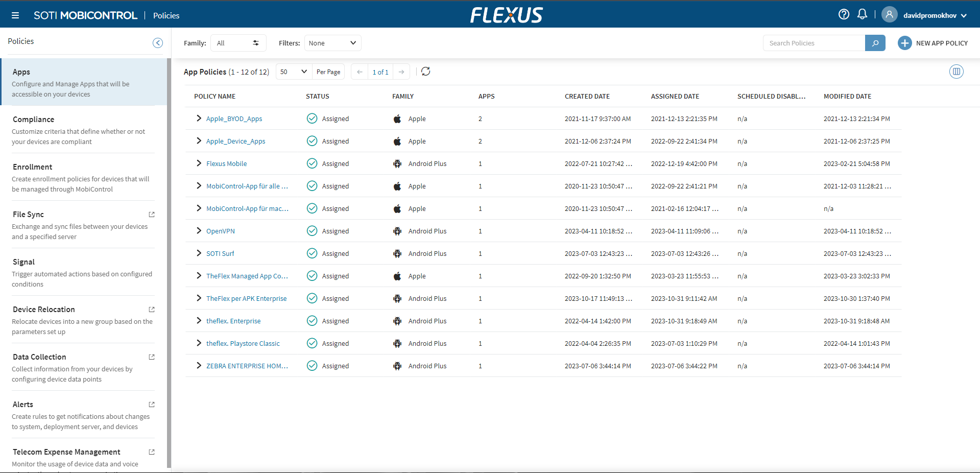Viewport: 980px width, 473px height.
Task: Open File Sync external link icon
Action: click(x=152, y=215)
